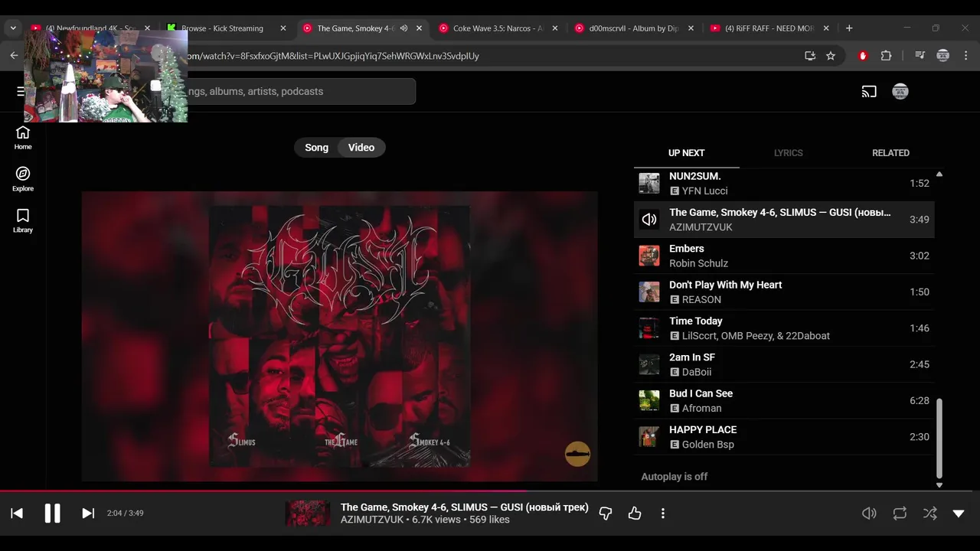Bookmark this page with star icon
980x551 pixels.
(831, 56)
